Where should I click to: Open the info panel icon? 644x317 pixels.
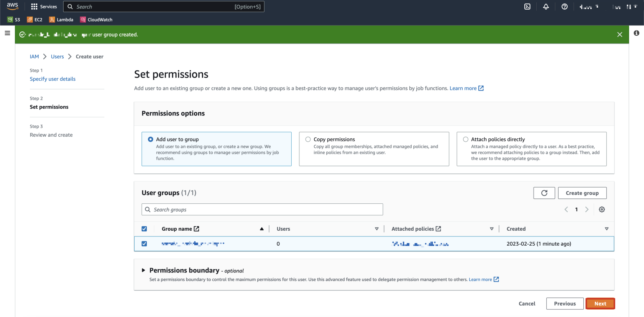pyautogui.click(x=636, y=33)
